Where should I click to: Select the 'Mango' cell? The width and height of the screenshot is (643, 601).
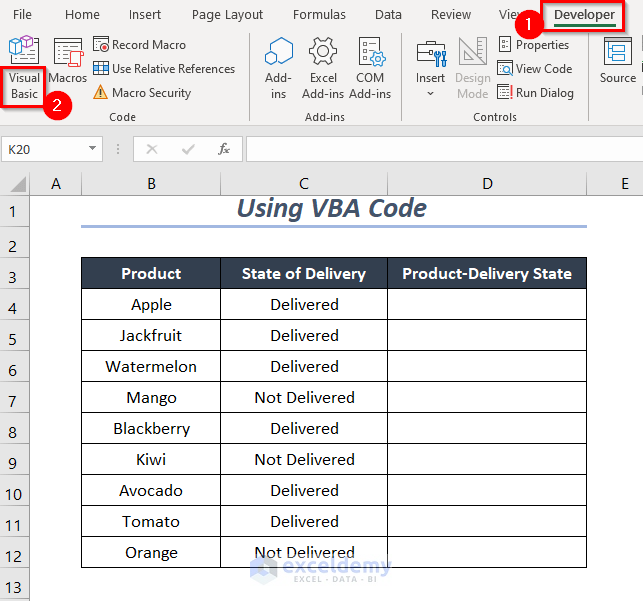tap(151, 397)
